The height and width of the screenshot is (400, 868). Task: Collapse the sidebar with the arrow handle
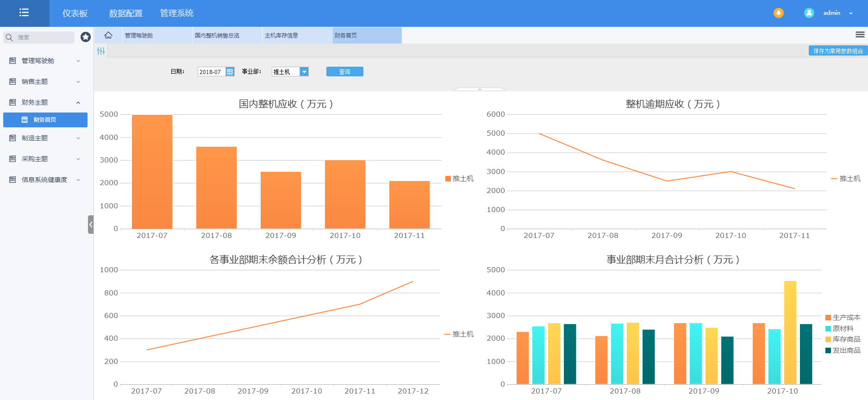click(91, 225)
